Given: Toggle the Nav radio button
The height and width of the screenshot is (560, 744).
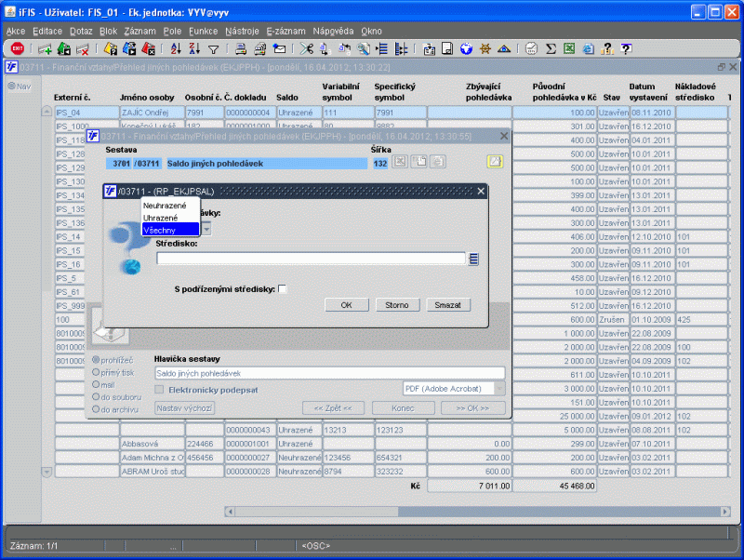Looking at the screenshot, I should (x=11, y=86).
